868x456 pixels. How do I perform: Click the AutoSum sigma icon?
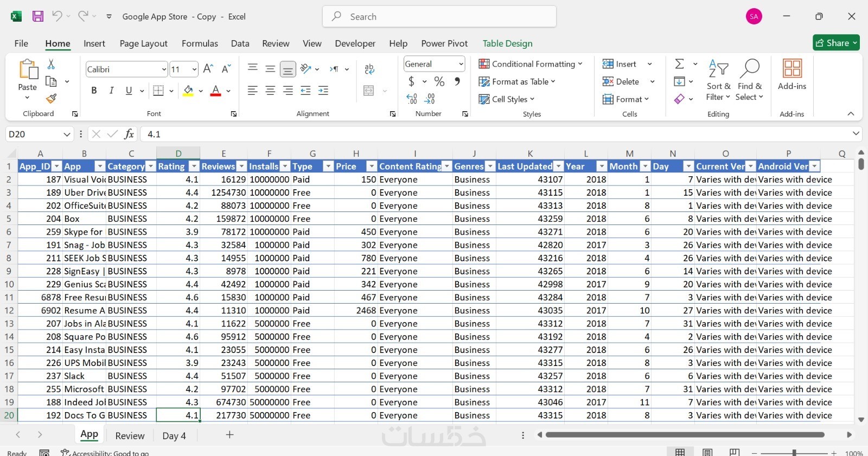[x=679, y=64]
